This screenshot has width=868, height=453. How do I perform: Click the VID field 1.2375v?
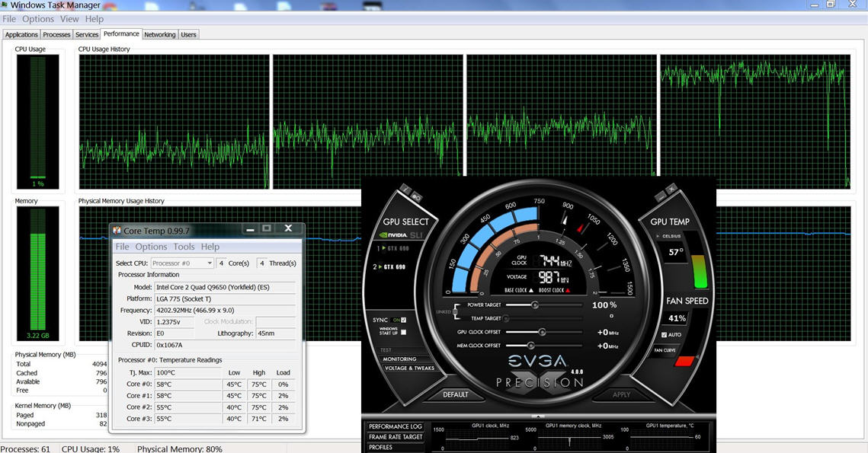[x=174, y=321]
